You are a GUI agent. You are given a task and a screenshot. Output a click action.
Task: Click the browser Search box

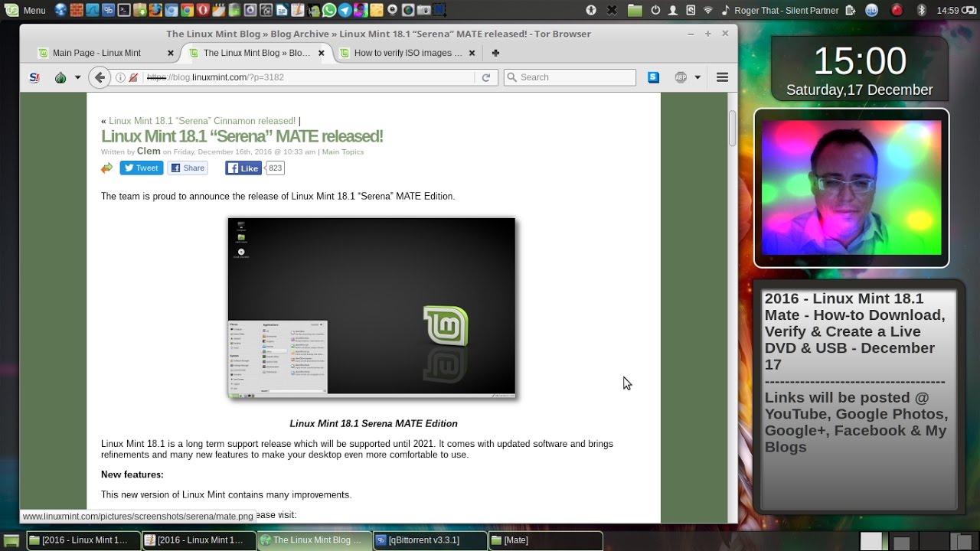(x=570, y=77)
